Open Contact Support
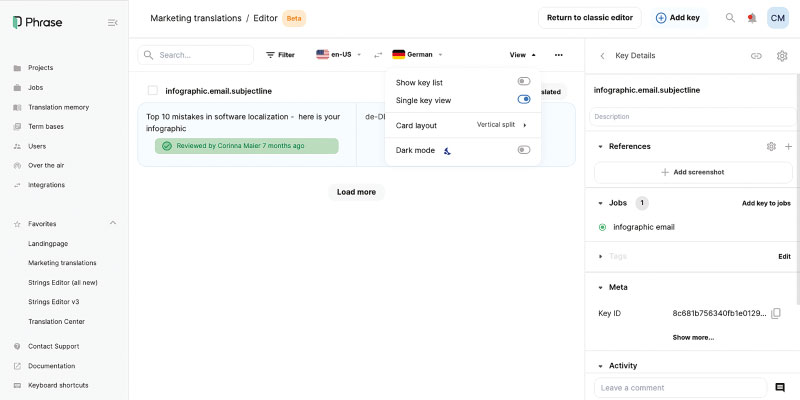Screen dimensions: 800x400 (54, 346)
